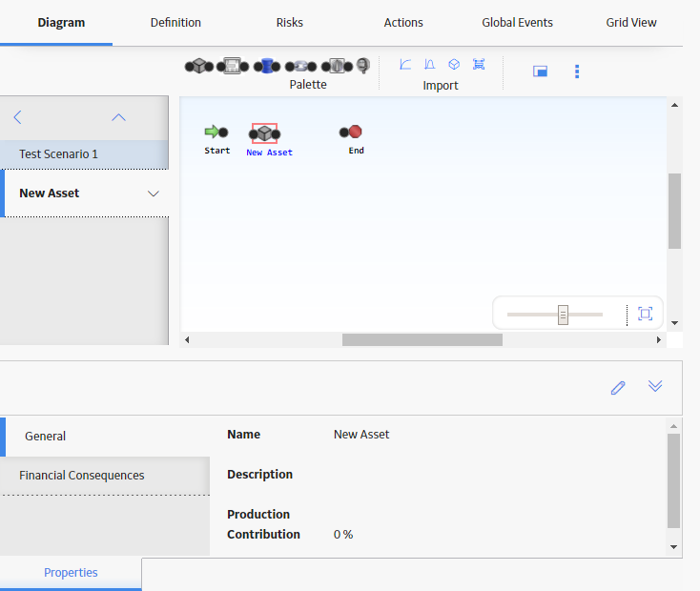Select the chain Link element in the Palette
This screenshot has width=700, height=591.
pos(300,66)
